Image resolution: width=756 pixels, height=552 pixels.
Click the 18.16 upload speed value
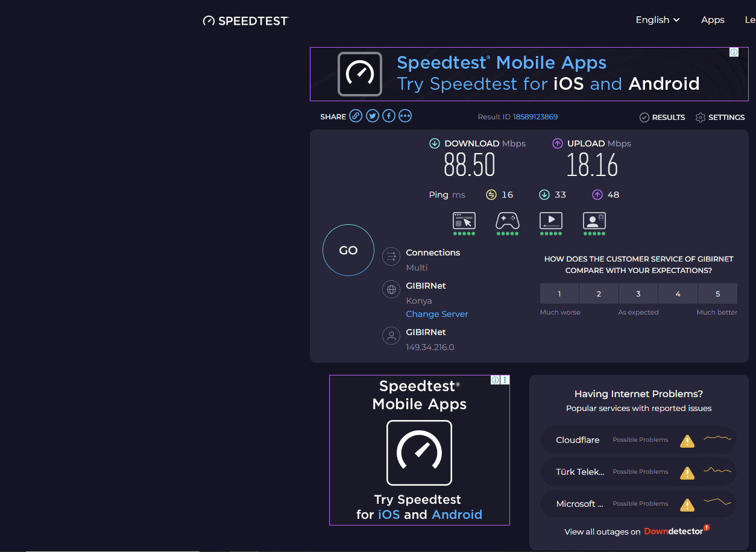click(592, 165)
